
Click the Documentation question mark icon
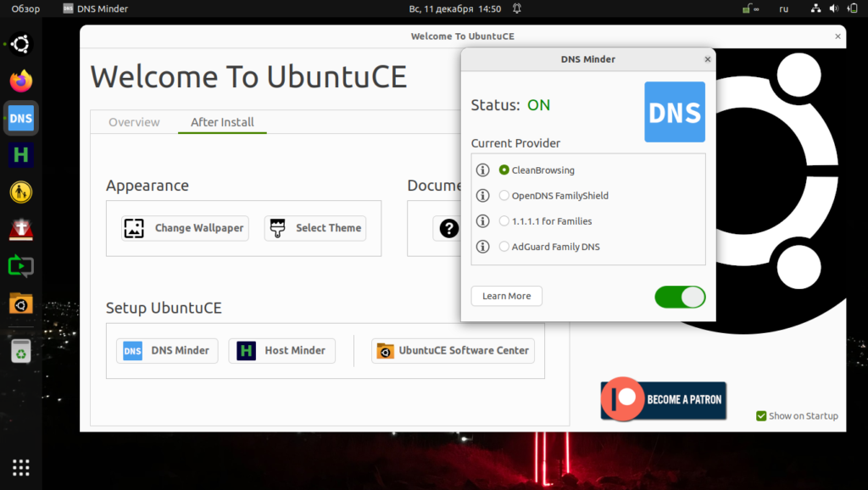448,228
